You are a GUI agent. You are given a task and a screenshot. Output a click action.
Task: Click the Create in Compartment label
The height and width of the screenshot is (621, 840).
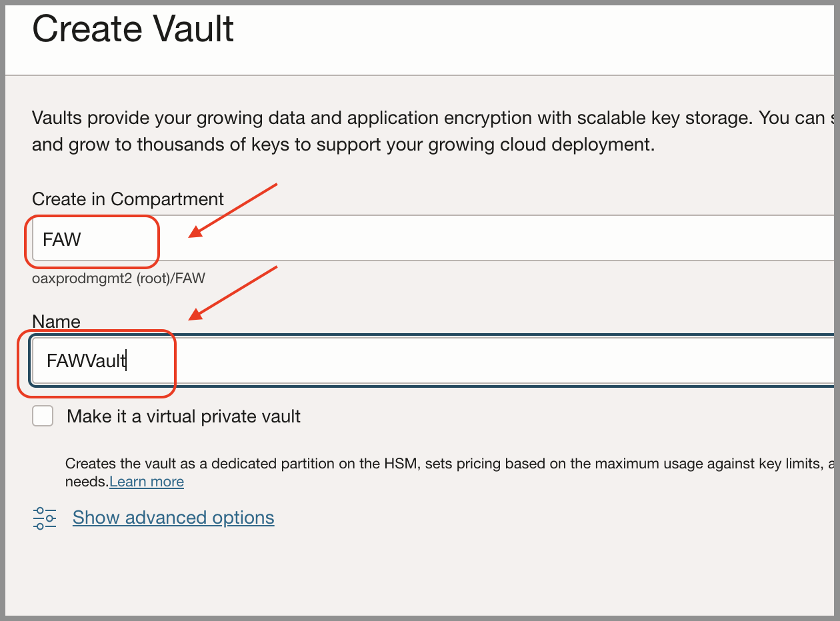(x=127, y=199)
